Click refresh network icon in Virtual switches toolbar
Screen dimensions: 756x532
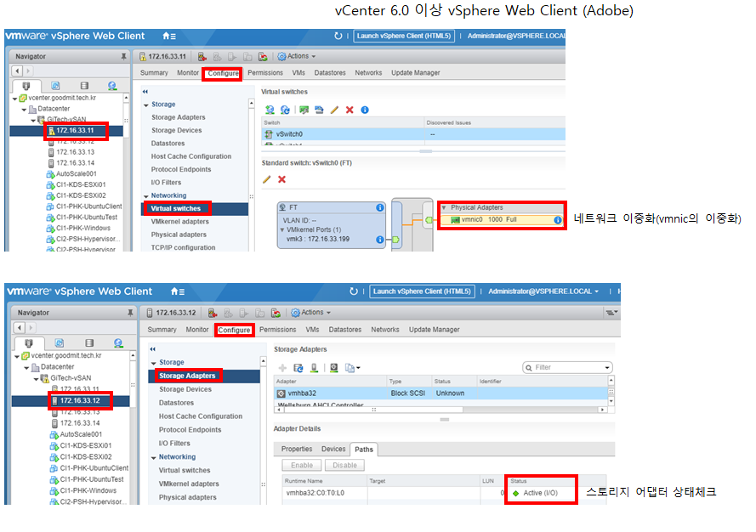(x=286, y=110)
